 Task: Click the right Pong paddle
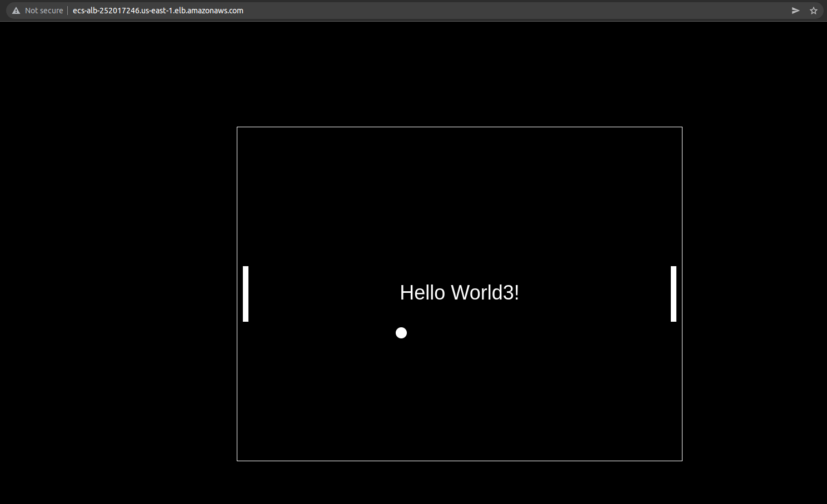pyautogui.click(x=674, y=294)
